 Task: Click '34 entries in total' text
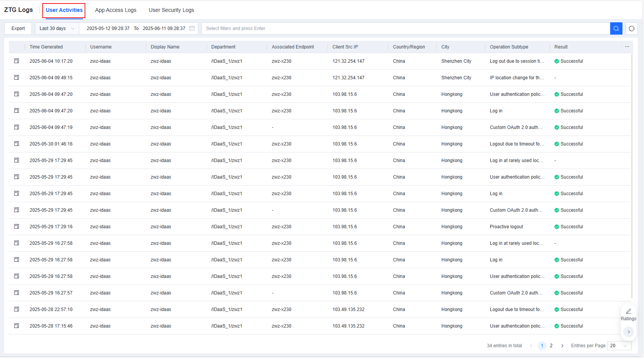(504, 346)
